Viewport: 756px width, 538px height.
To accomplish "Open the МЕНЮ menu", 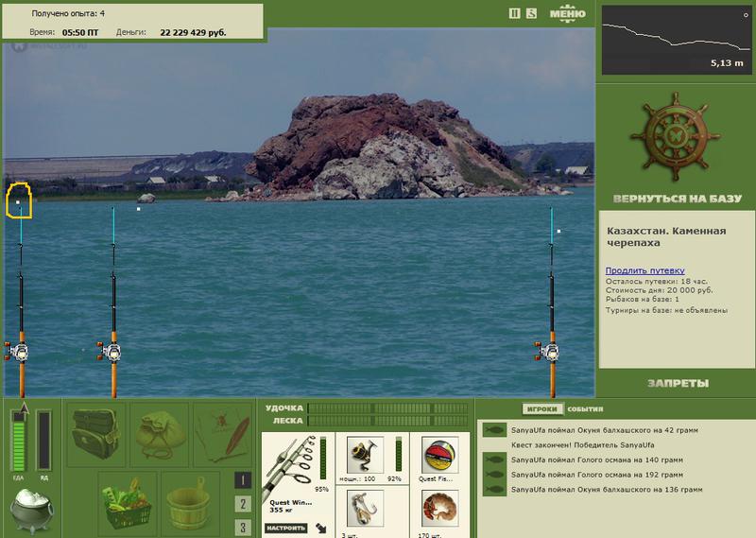I will [568, 13].
